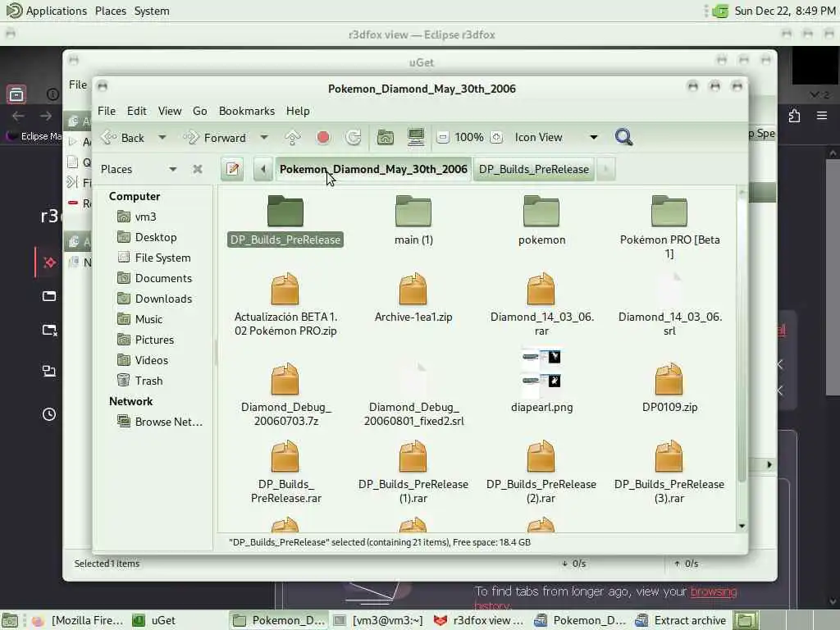Click the Back button
This screenshot has width=840, height=630.
click(123, 138)
